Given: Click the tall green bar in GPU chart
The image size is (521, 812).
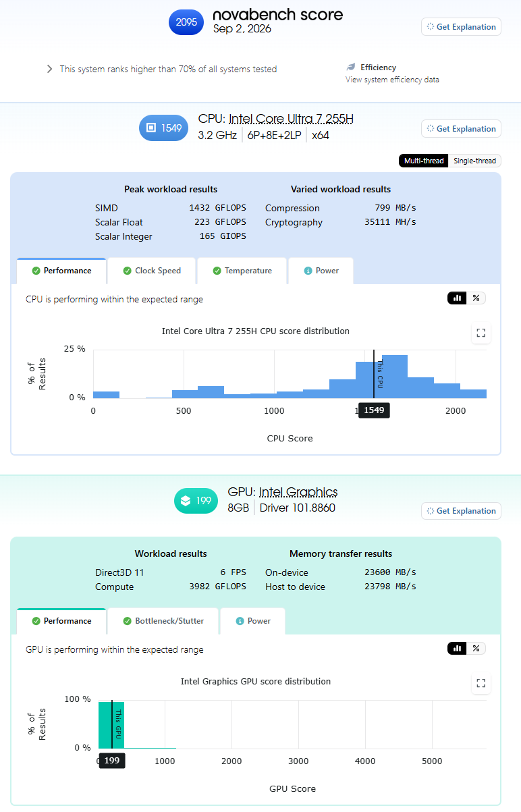Looking at the screenshot, I should [111, 725].
